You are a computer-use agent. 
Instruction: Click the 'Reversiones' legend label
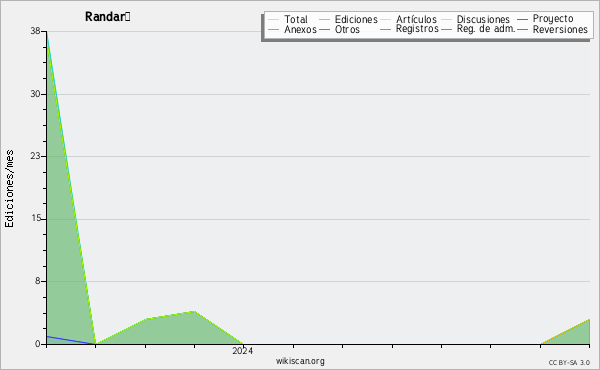(560, 29)
